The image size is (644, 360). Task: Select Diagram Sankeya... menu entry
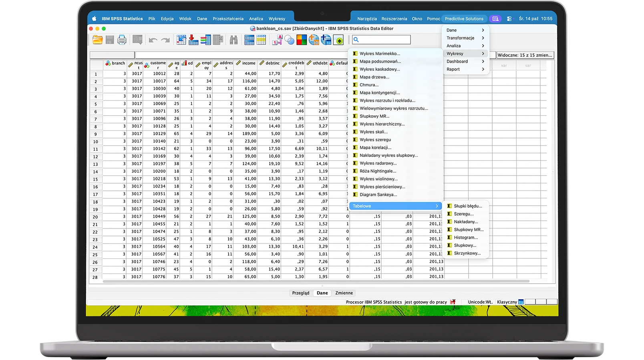378,195
